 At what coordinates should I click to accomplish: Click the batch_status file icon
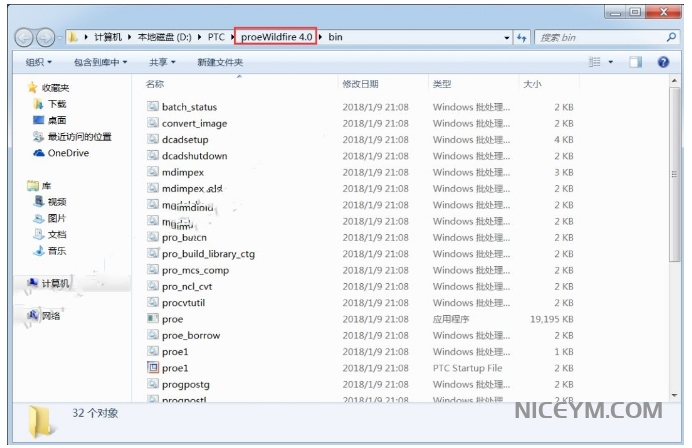pos(153,106)
